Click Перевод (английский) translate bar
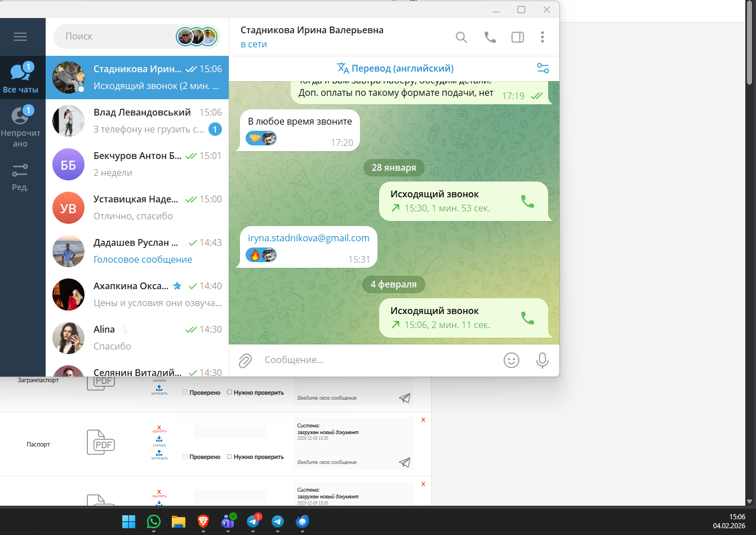This screenshot has width=756, height=535. coord(395,68)
